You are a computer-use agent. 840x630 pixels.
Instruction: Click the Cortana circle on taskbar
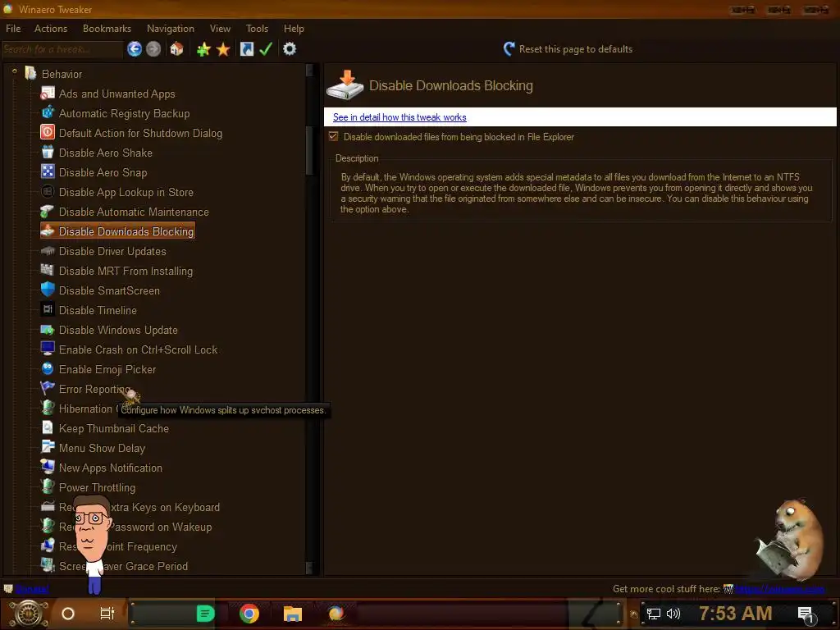click(67, 614)
